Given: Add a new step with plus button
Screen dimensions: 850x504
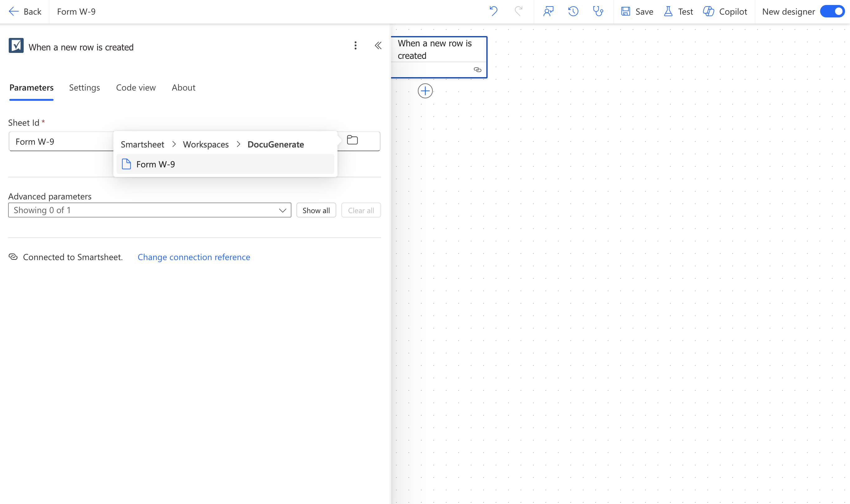Looking at the screenshot, I should coord(425,91).
